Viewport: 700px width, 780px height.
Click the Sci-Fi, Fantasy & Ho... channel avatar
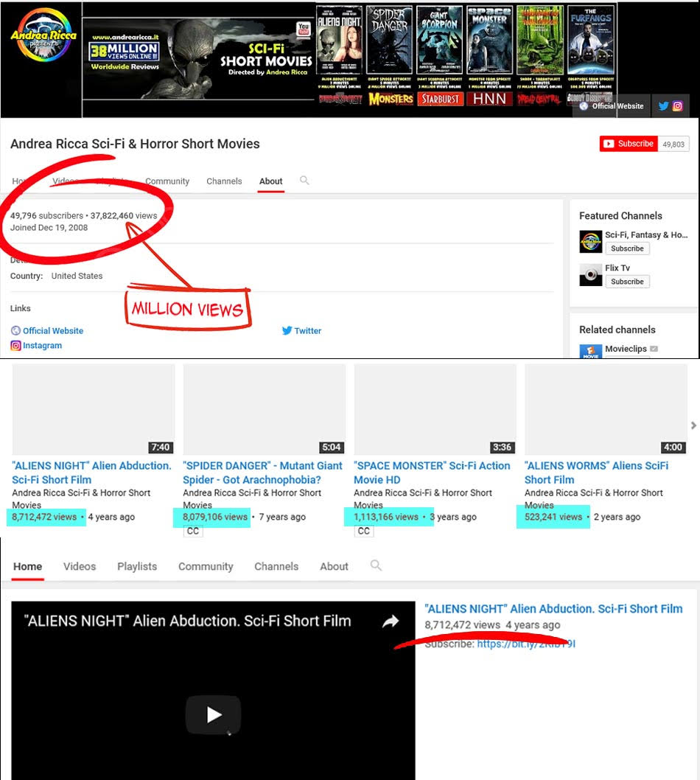[591, 243]
